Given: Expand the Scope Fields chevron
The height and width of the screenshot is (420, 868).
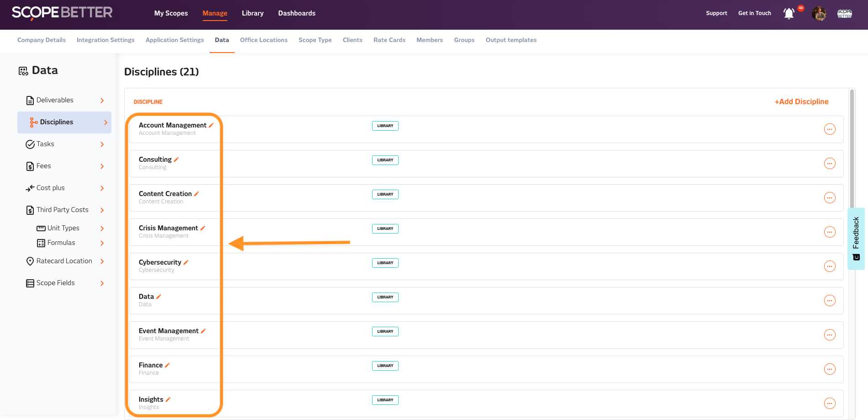Looking at the screenshot, I should point(102,283).
